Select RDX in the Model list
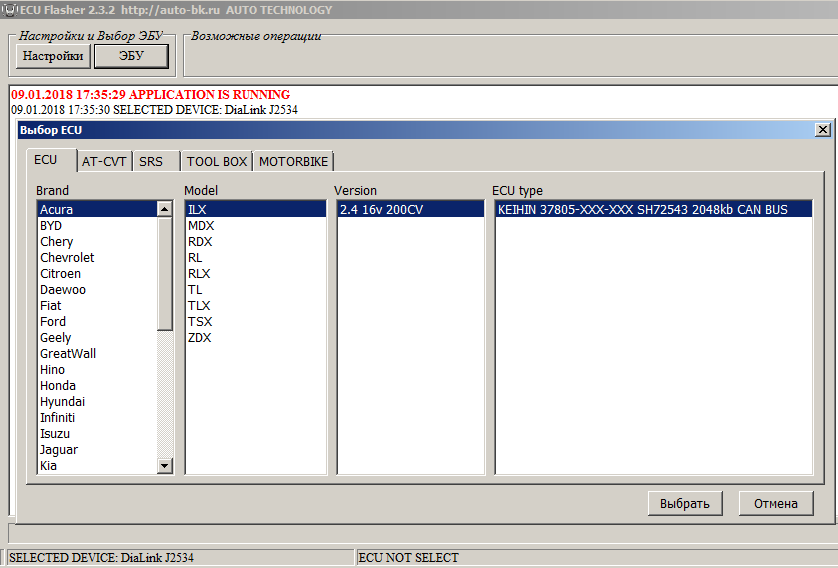 pos(256,242)
